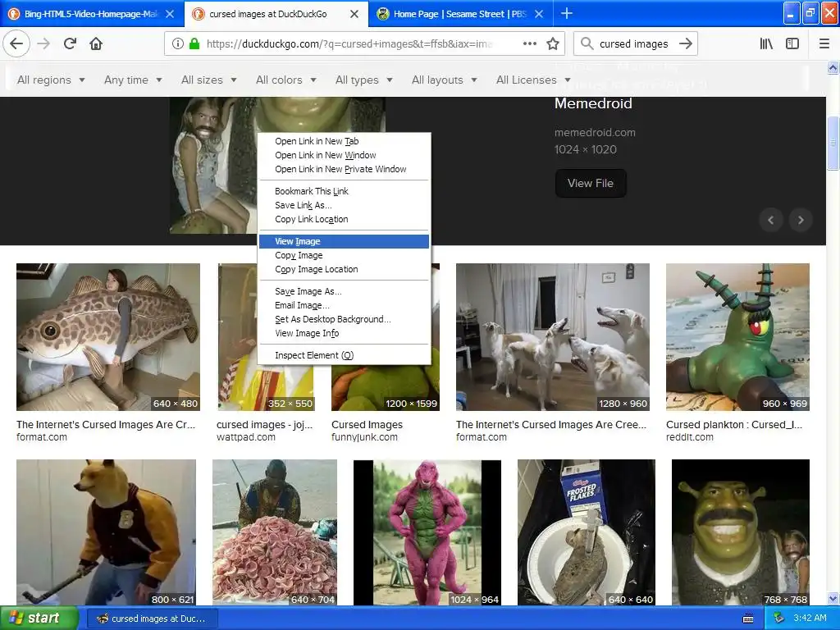Open the Frosted Flakes toilet thumbnail
Screen dimensions: 840x630
tap(586, 532)
